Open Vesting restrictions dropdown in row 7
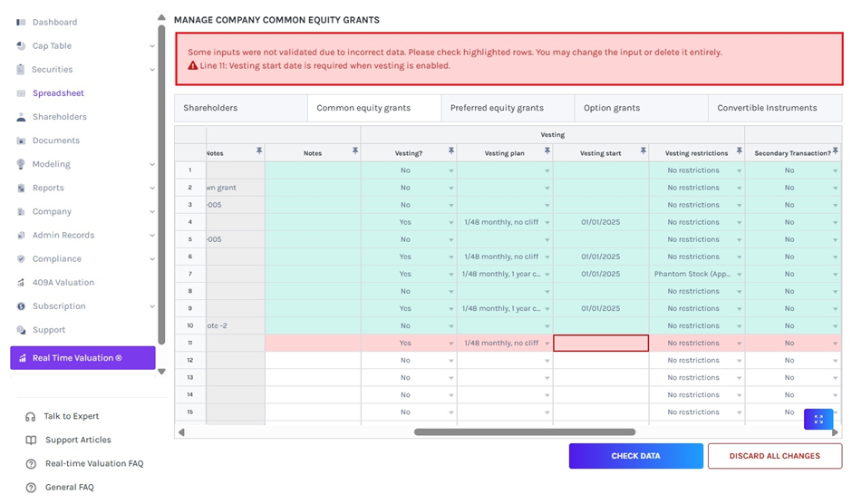Viewport: 852px width, 504px height. point(739,274)
